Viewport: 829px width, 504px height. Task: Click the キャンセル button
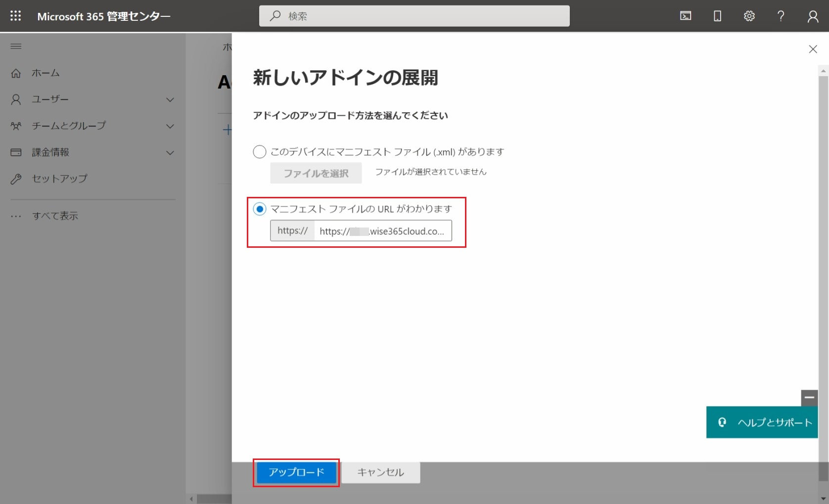(x=380, y=472)
